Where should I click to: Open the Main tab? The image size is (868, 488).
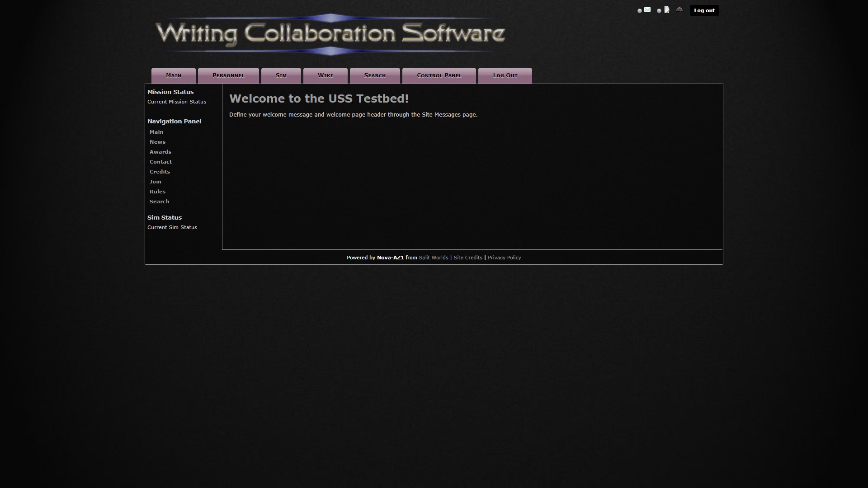174,75
